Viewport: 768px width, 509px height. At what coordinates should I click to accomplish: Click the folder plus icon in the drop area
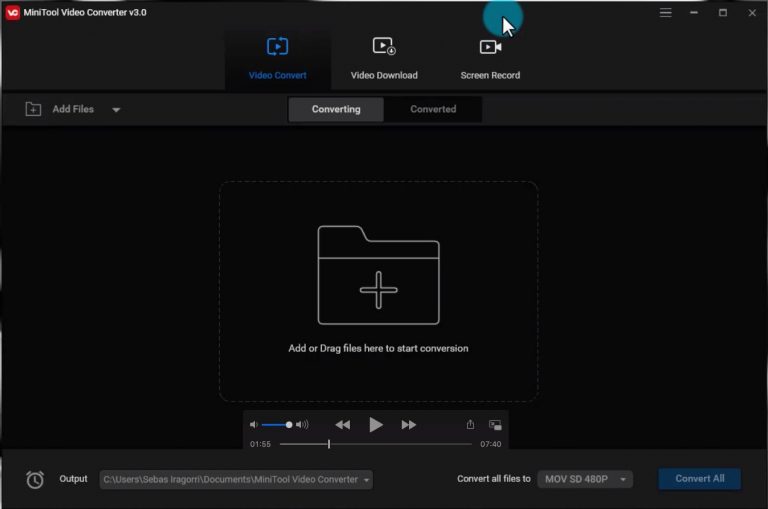(379, 275)
